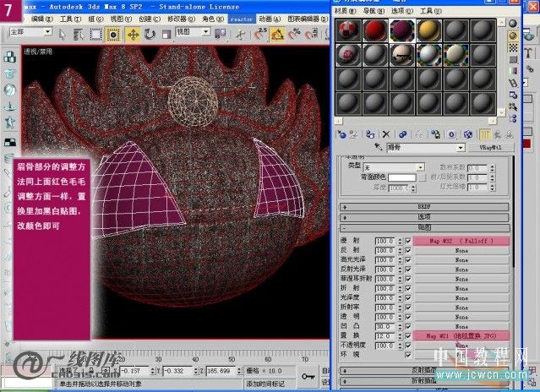Toggle the key lock icon near status bar
The image size is (540, 392).
click(x=308, y=376)
